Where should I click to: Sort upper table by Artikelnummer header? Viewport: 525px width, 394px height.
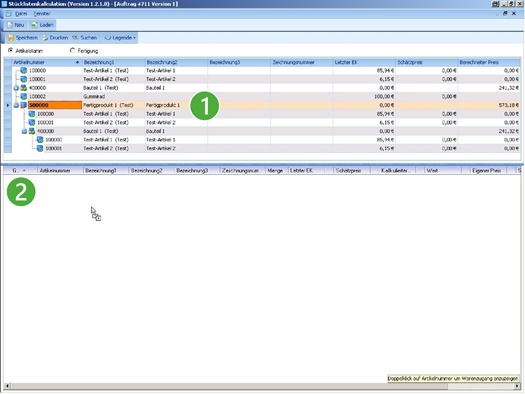pos(47,62)
